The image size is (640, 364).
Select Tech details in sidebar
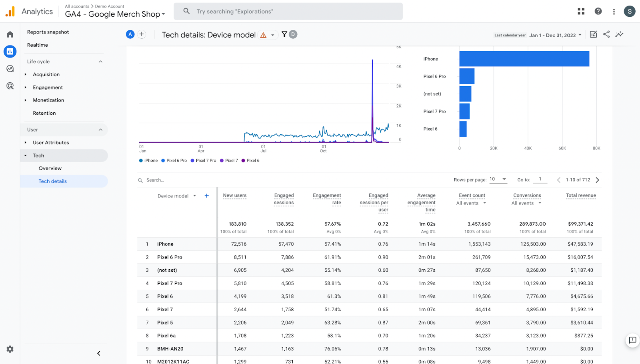64,181
